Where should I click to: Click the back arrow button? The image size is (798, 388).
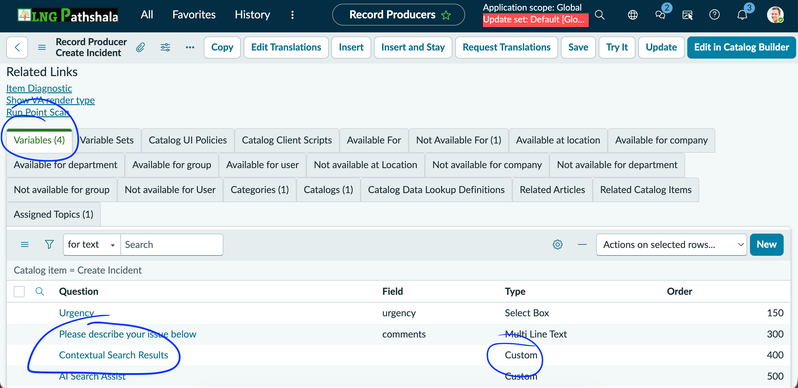coord(17,47)
